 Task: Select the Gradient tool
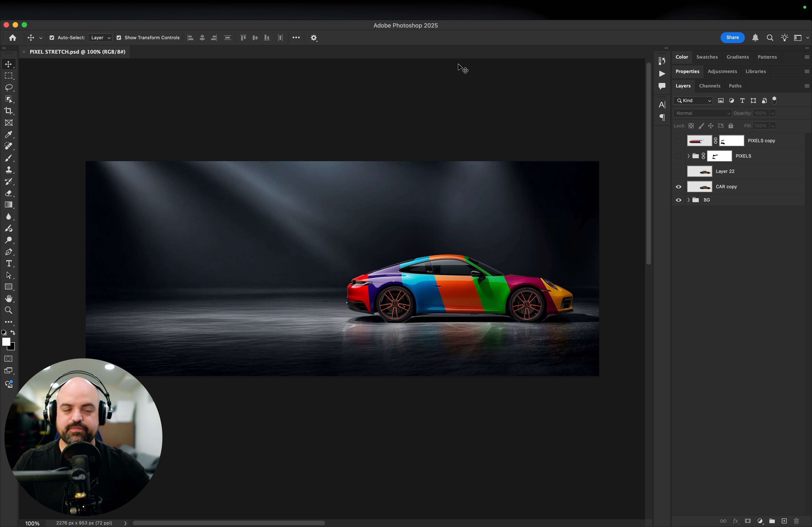[9, 205]
